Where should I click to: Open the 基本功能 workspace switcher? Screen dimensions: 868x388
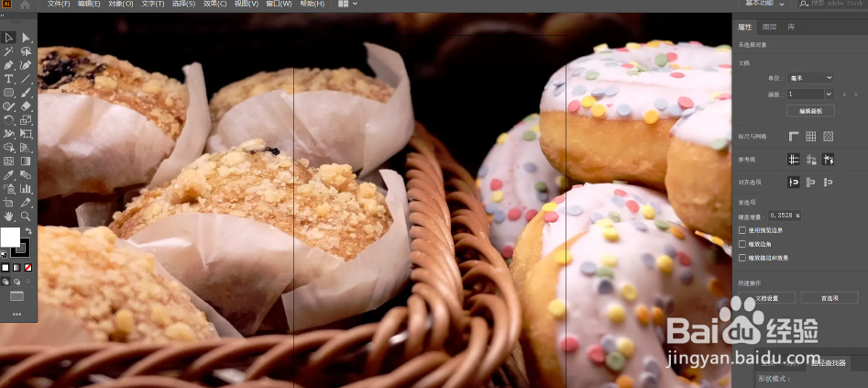pos(765,4)
